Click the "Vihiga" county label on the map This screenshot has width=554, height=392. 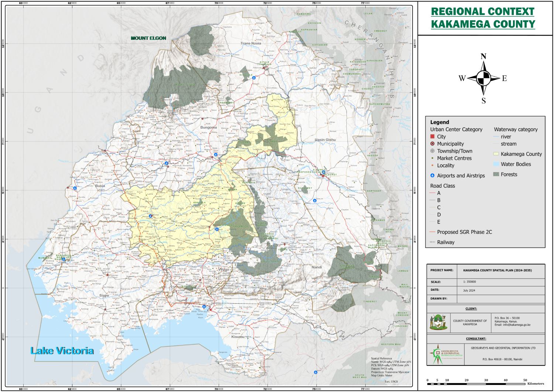pos(224,269)
